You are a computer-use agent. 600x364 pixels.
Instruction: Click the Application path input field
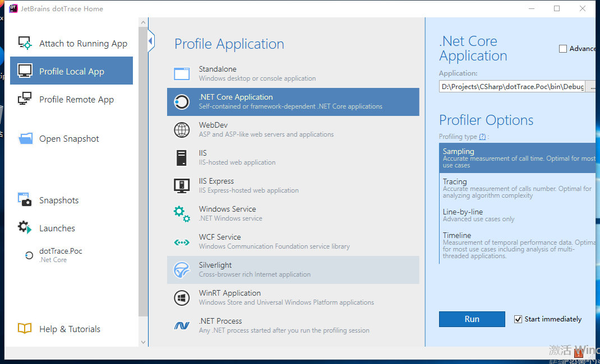tap(512, 87)
